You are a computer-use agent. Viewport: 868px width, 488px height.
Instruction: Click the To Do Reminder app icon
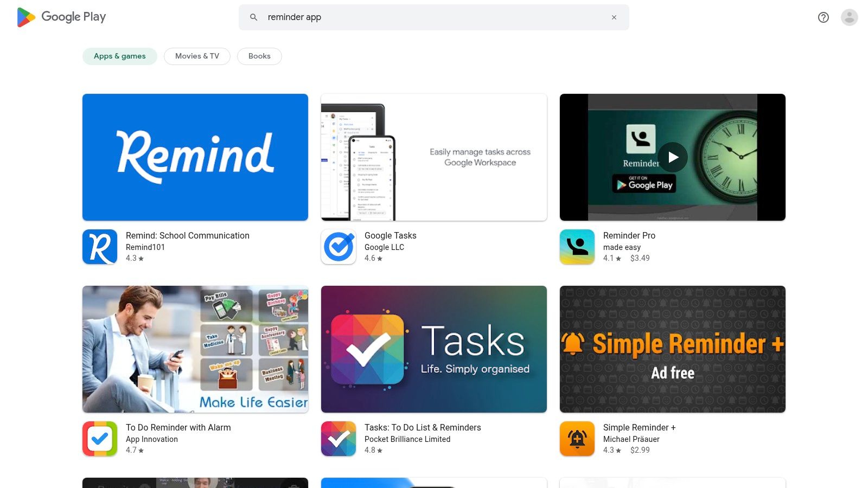pyautogui.click(x=100, y=439)
